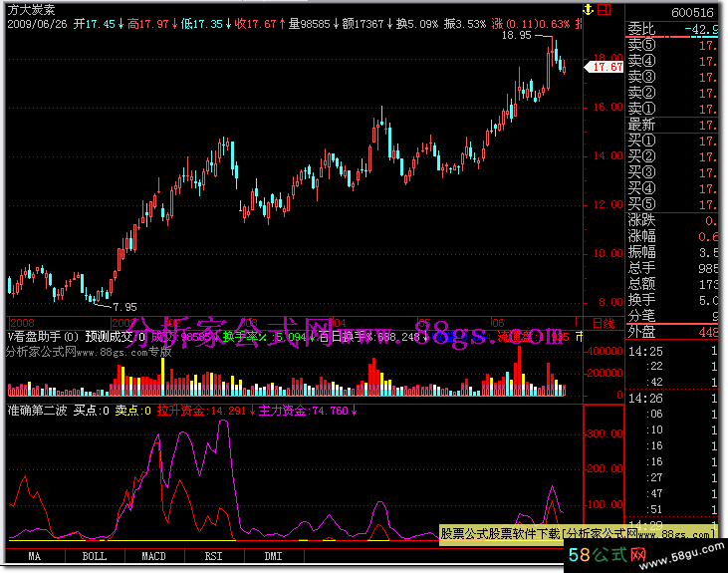Click the 买点:0 indicator value
The height and width of the screenshot is (573, 728).
tap(92, 411)
